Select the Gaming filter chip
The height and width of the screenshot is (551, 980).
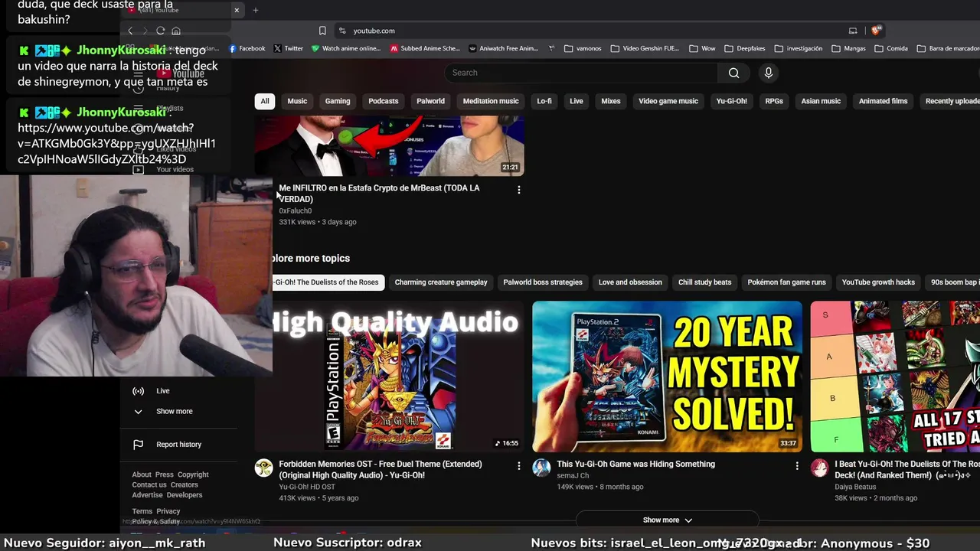pyautogui.click(x=338, y=101)
